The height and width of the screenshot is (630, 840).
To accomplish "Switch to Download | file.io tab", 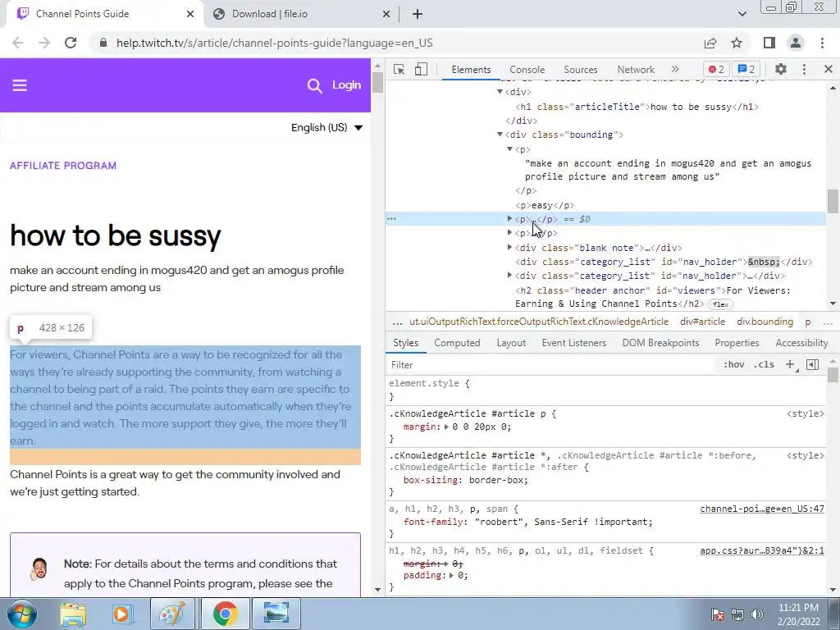I will tap(302, 14).
